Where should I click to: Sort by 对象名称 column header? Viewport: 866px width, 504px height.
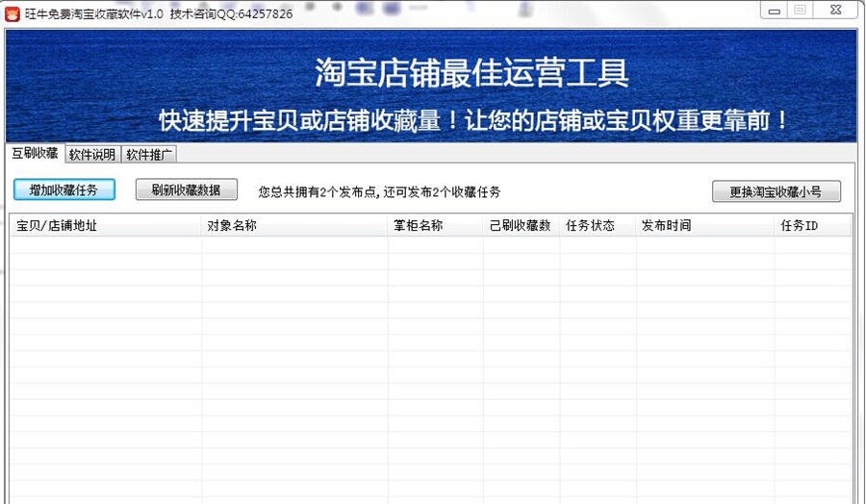294,225
